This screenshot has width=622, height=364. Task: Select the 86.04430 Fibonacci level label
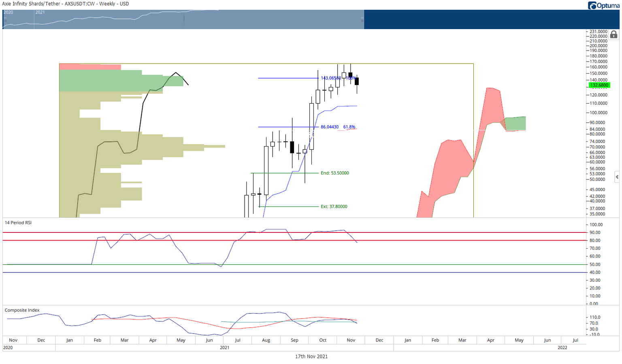[330, 127]
